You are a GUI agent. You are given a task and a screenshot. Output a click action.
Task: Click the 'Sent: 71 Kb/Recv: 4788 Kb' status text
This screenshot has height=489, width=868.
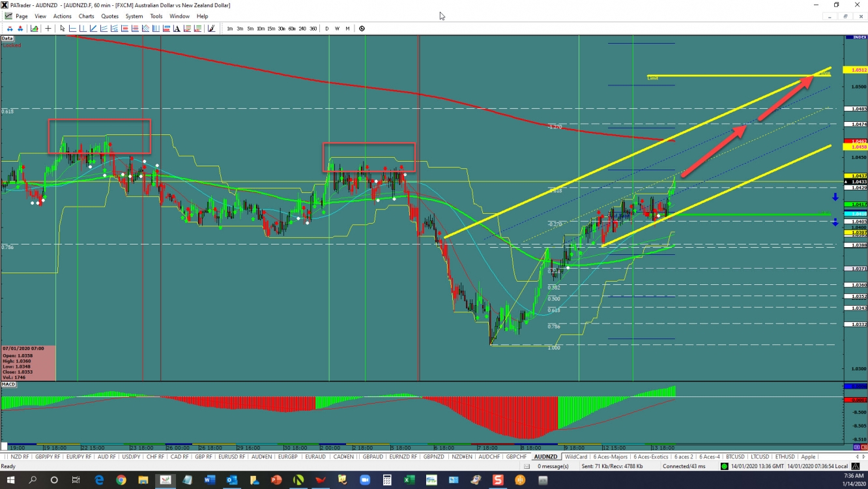click(x=612, y=466)
